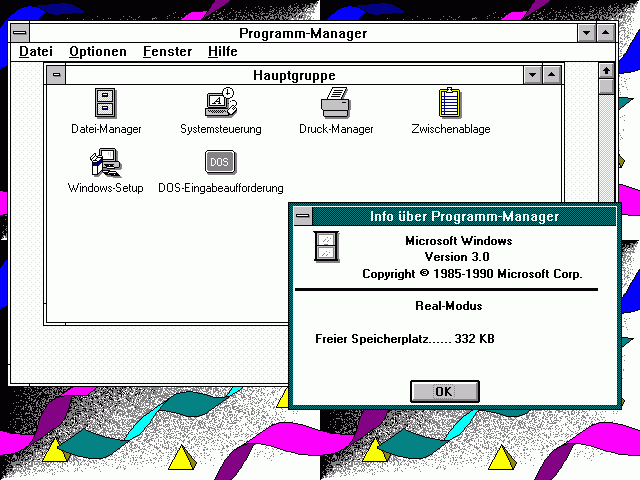Click the Druck-Manager label text
Screen dimensions: 640x480
336,129
